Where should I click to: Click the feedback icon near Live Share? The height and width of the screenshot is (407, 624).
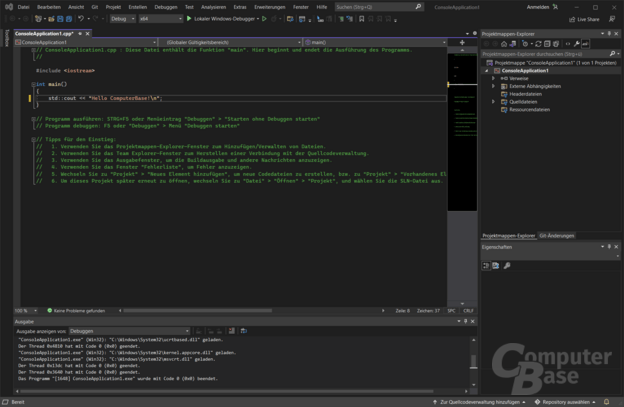pyautogui.click(x=612, y=19)
